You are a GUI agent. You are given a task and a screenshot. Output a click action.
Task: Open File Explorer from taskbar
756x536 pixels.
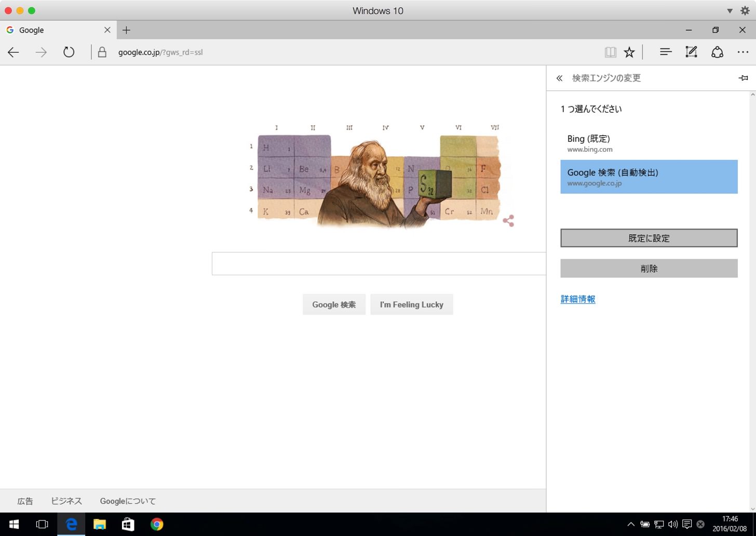[100, 524]
